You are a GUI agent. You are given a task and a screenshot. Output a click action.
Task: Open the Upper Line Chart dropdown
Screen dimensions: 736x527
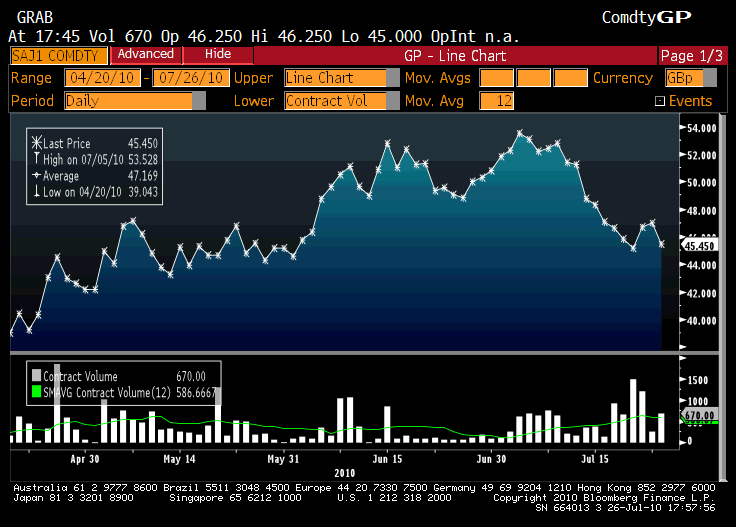[x=342, y=78]
